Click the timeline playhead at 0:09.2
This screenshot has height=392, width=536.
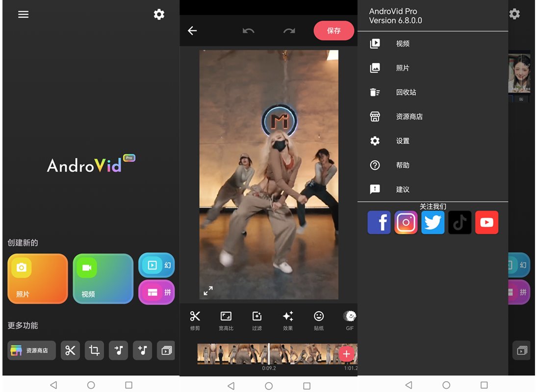point(269,353)
